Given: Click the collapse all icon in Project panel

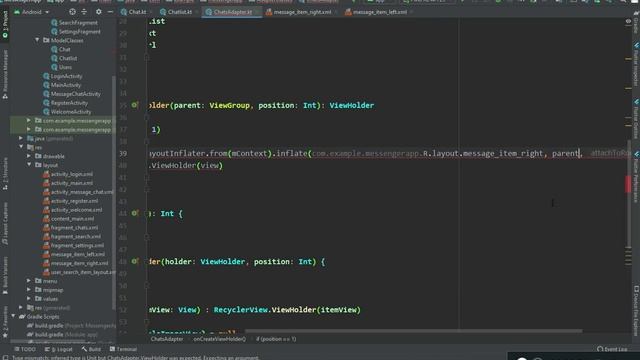Looking at the screenshot, I should pos(84,12).
